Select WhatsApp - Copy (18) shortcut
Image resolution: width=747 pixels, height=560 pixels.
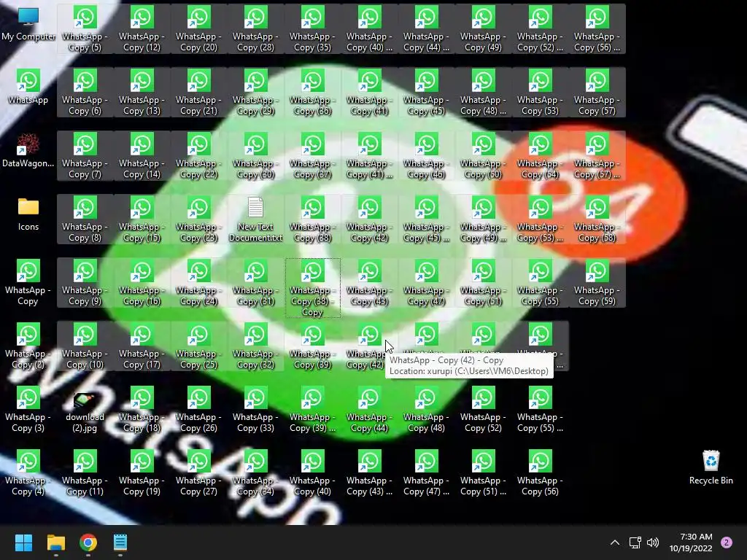click(142, 410)
